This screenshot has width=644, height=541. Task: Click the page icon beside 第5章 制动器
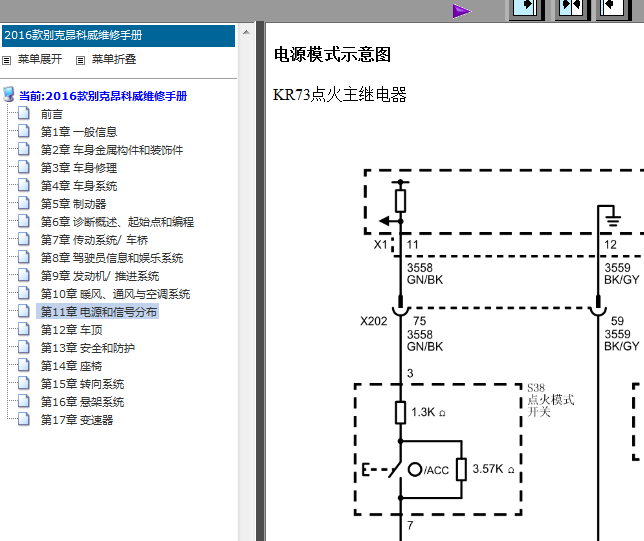click(24, 203)
